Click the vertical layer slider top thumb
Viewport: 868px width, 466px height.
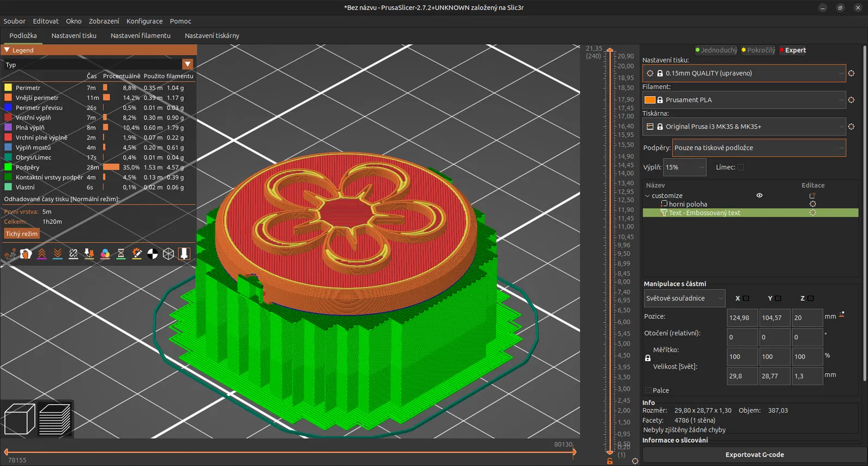(x=610, y=50)
